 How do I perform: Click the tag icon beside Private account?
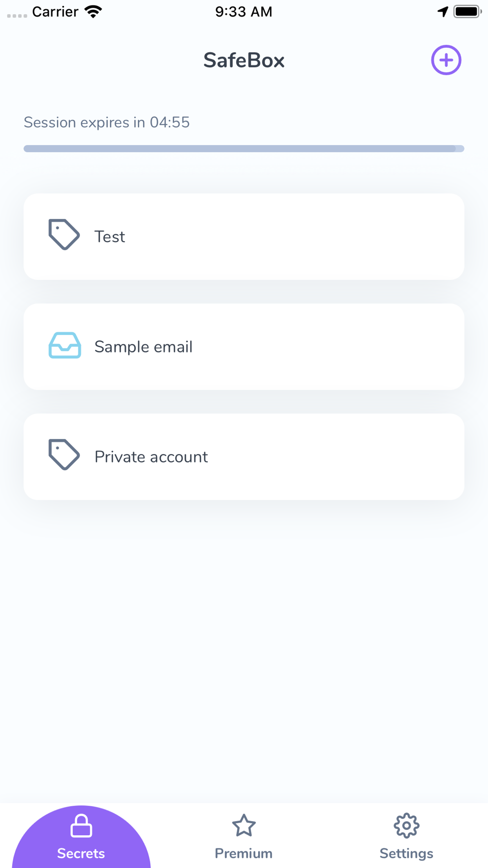coord(64,455)
